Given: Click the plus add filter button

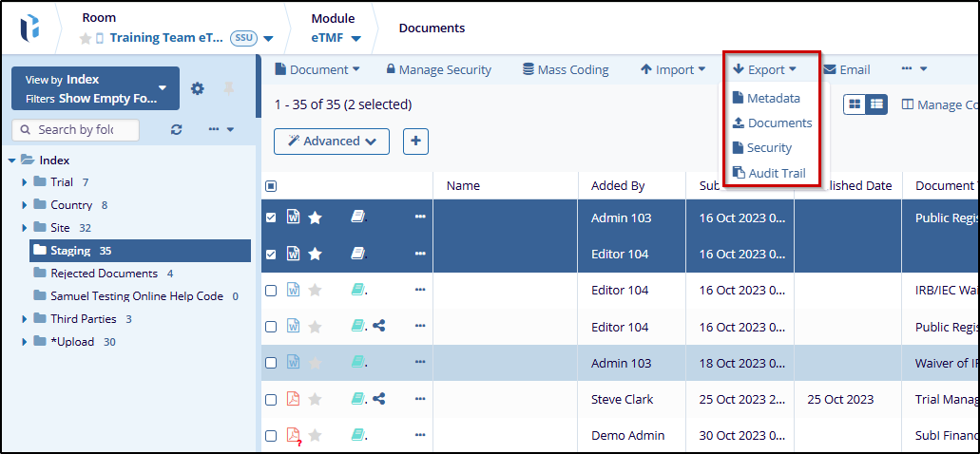Looking at the screenshot, I should [x=415, y=141].
